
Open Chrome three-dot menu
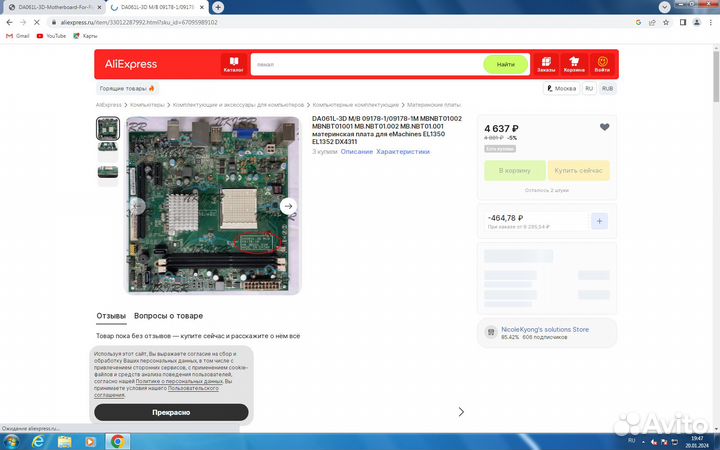(710, 22)
